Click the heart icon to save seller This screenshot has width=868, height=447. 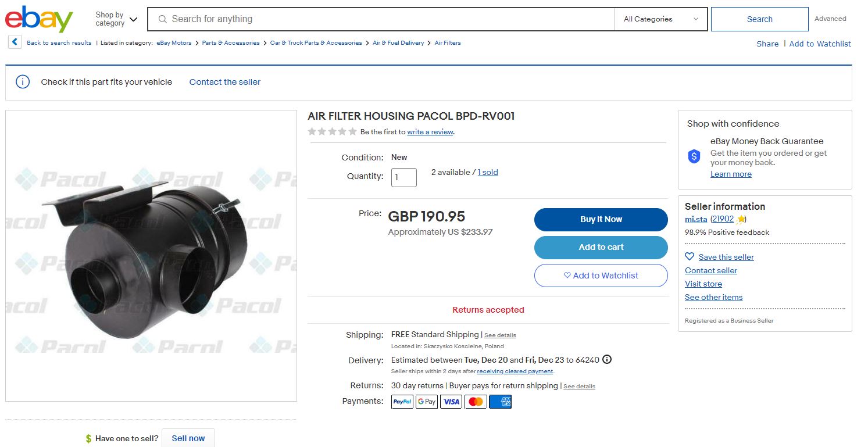pos(690,256)
